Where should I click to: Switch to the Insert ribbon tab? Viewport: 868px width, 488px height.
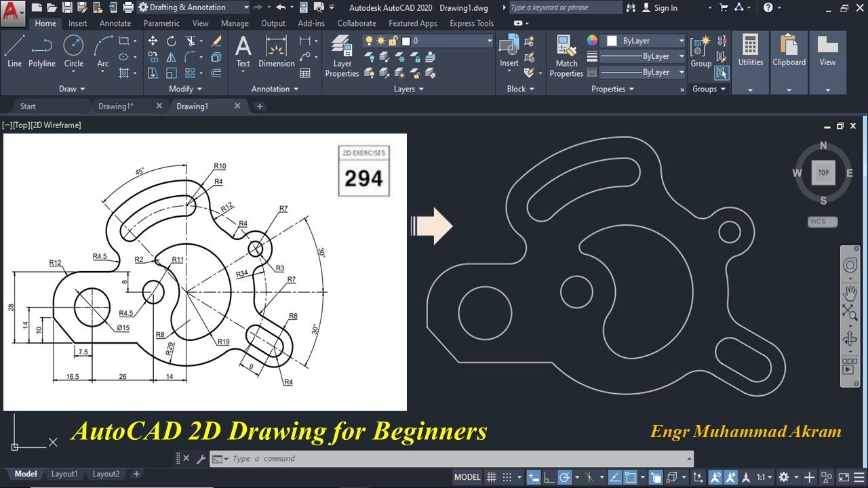click(x=77, y=23)
